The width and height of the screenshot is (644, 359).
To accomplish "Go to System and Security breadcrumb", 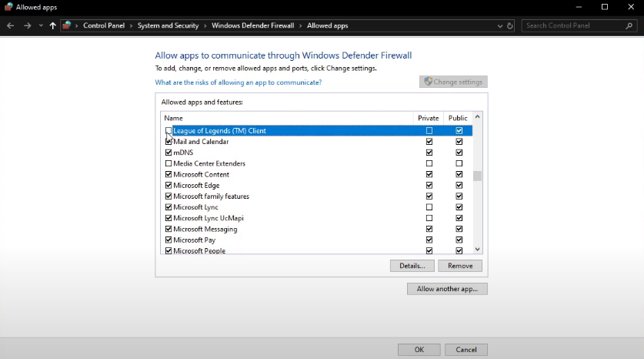I will click(x=168, y=25).
